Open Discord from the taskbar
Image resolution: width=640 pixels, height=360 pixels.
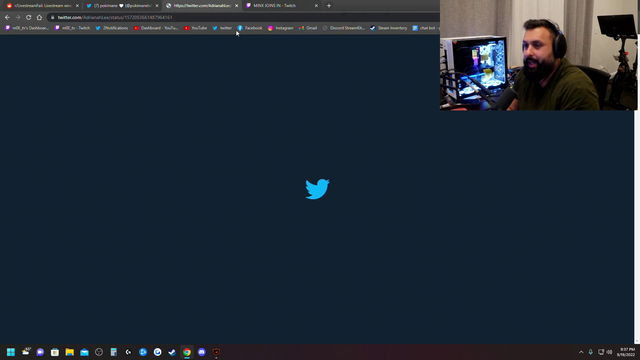tap(202, 352)
